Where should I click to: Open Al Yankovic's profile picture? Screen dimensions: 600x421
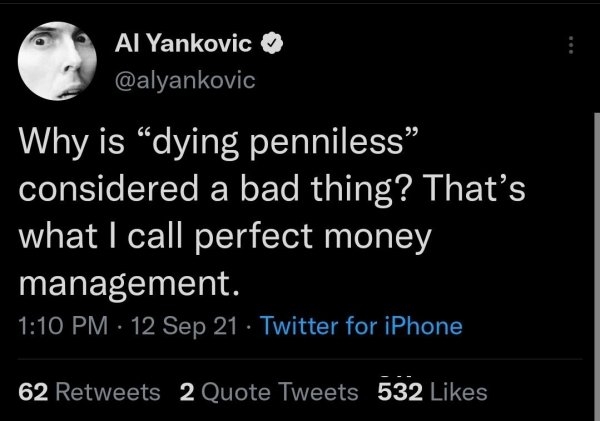pyautogui.click(x=55, y=64)
